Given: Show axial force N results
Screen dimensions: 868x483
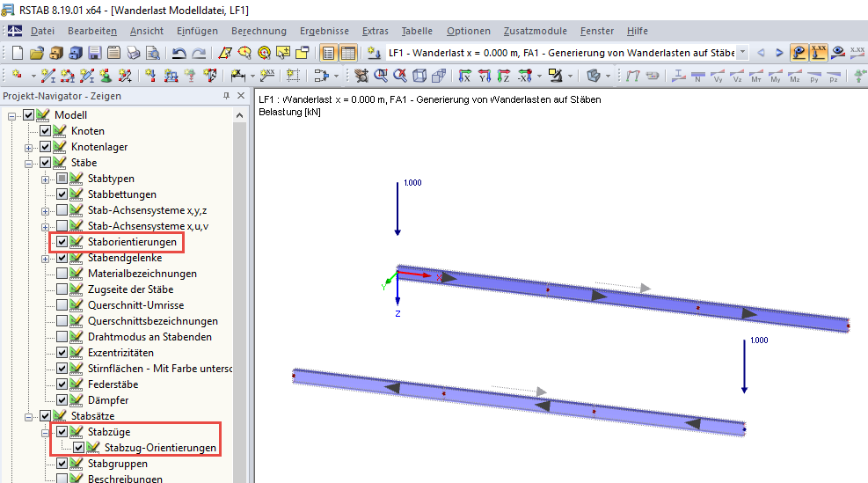Looking at the screenshot, I should 698,76.
